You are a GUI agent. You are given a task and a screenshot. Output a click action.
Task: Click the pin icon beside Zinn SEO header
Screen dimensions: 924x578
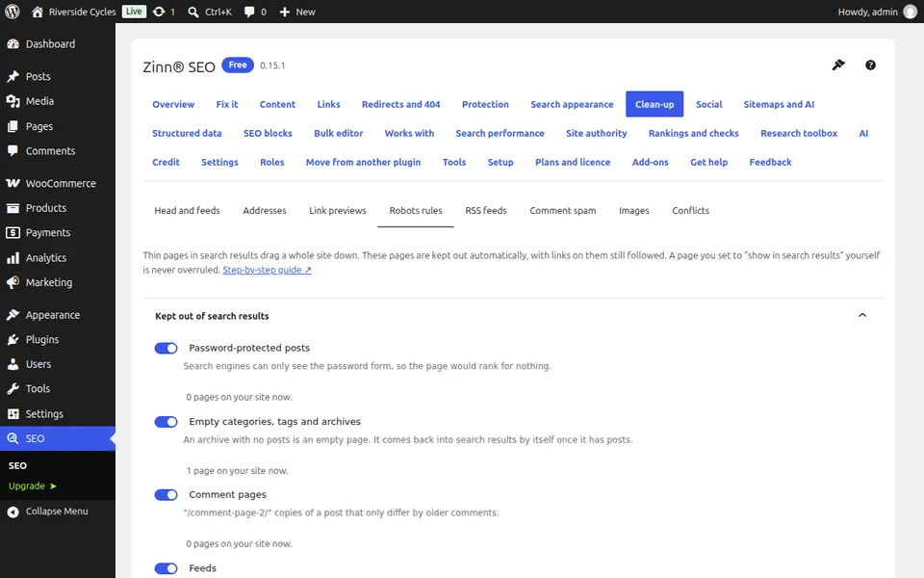pos(838,65)
